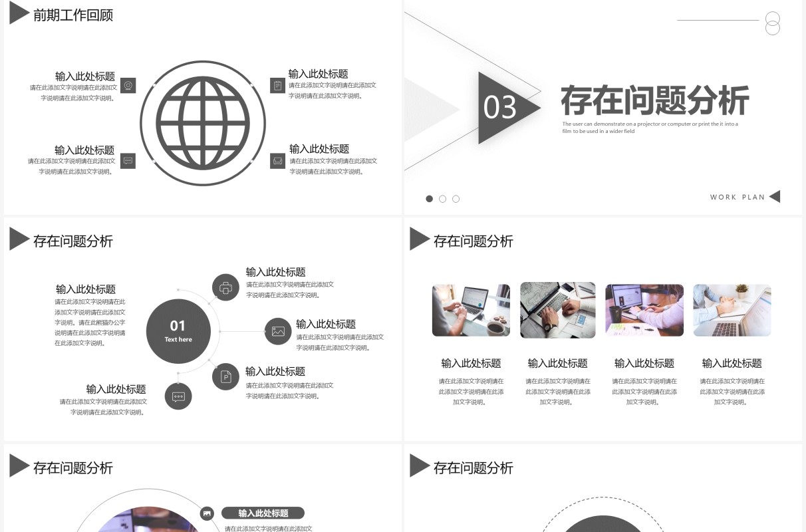The height and width of the screenshot is (532, 806).
Task: Click the 输入此处标题 heading beside the round chat-bubble icon
Action: point(116,389)
